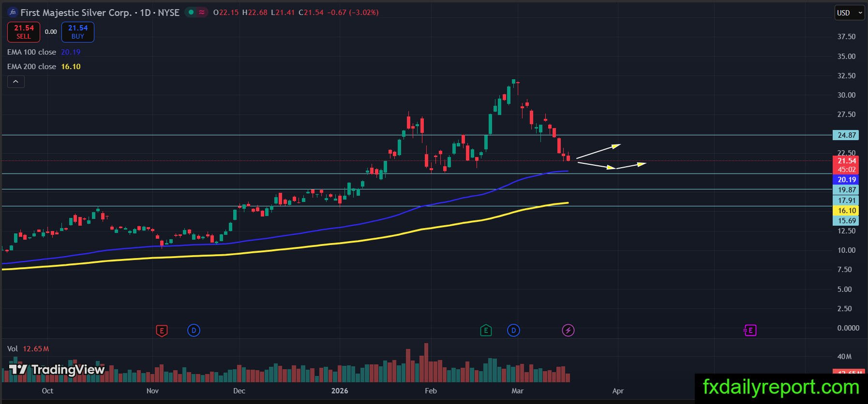
Task: Click the 0.0000 price axis label
Action: [848, 328]
